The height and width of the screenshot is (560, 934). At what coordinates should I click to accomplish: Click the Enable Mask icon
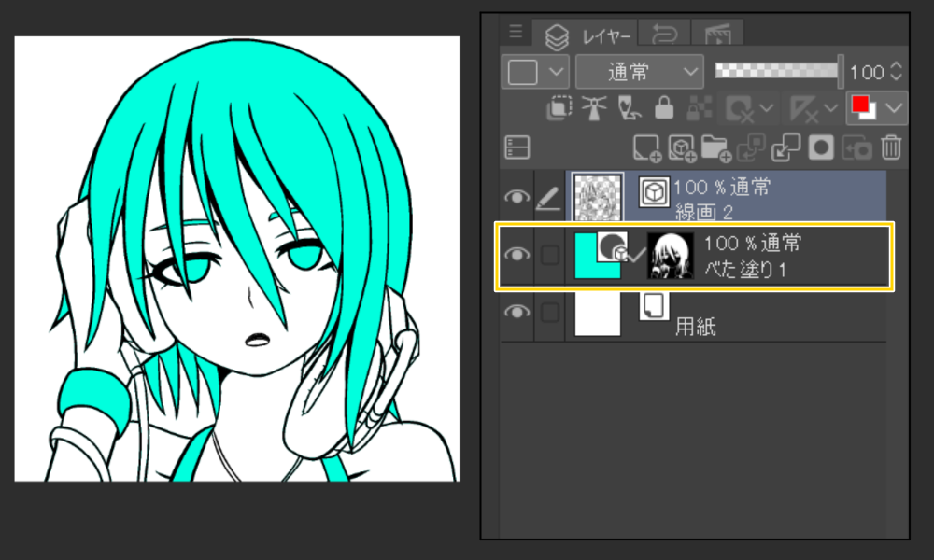click(741, 109)
